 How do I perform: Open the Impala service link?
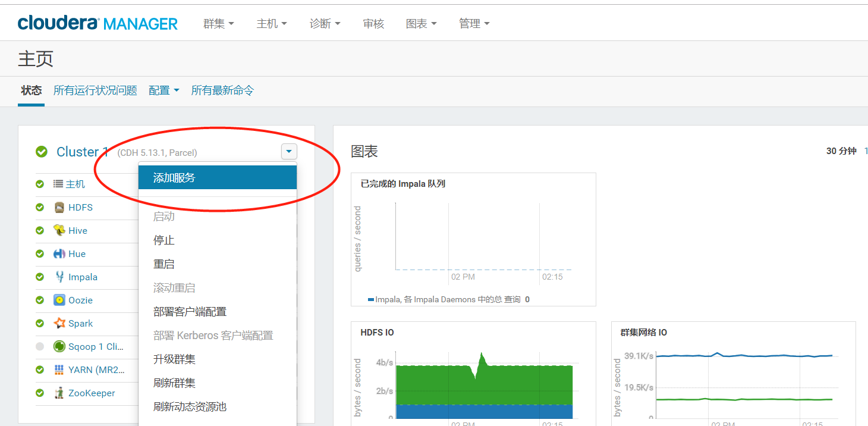(x=83, y=277)
